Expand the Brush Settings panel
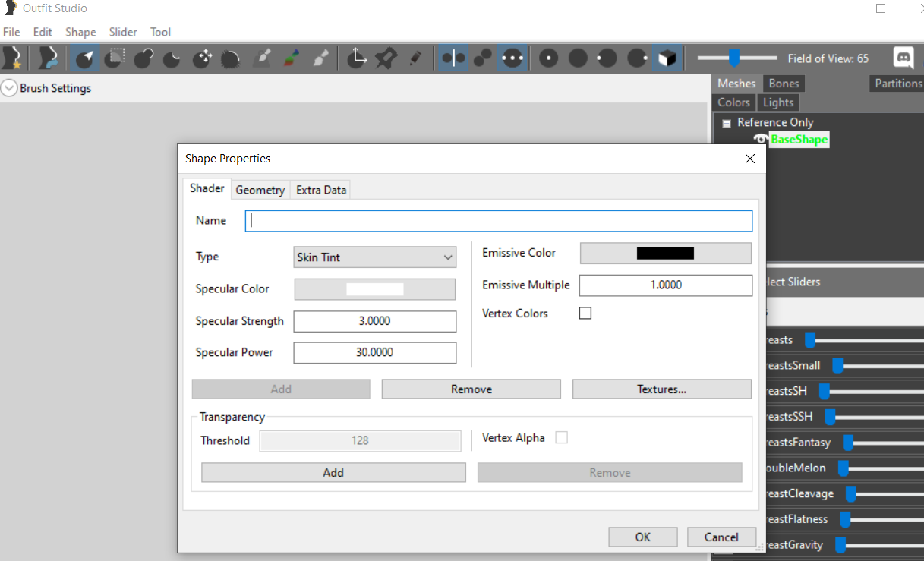This screenshot has height=561, width=924. click(x=9, y=88)
